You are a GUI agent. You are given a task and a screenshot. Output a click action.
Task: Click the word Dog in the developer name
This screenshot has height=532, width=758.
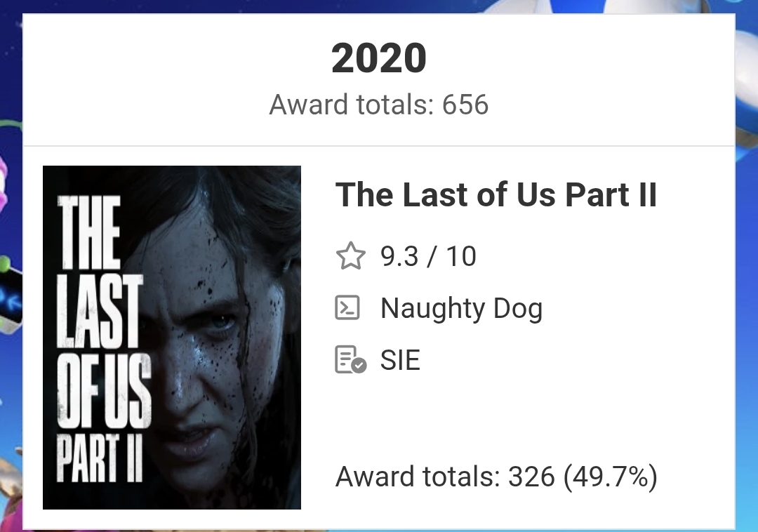[518, 308]
